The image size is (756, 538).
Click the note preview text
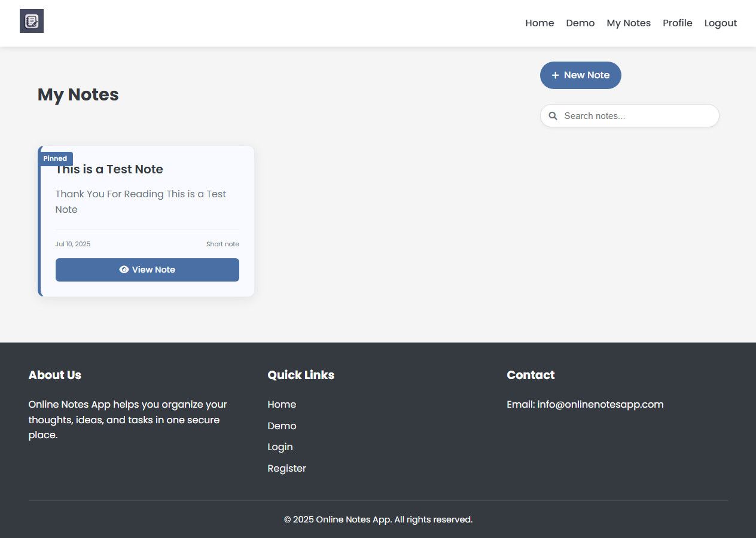pyautogui.click(x=141, y=201)
